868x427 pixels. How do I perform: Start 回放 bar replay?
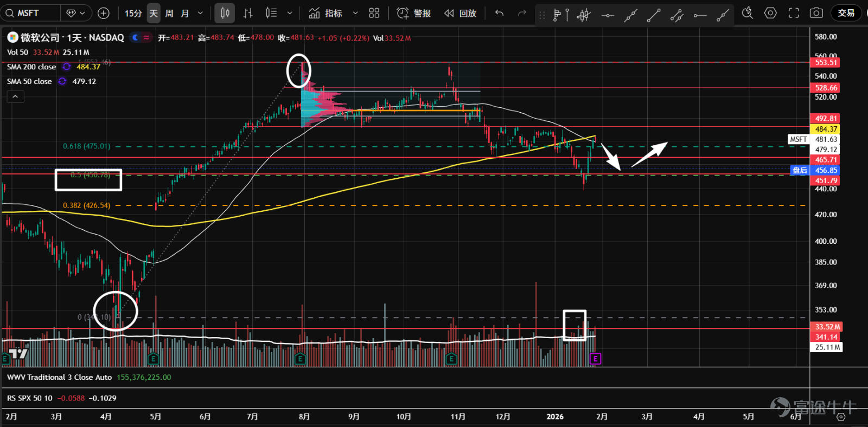[461, 13]
